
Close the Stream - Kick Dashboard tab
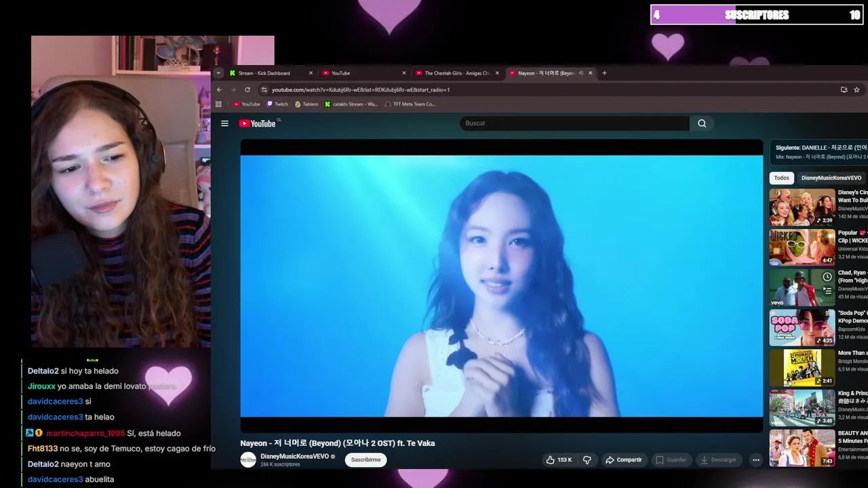[311, 73]
